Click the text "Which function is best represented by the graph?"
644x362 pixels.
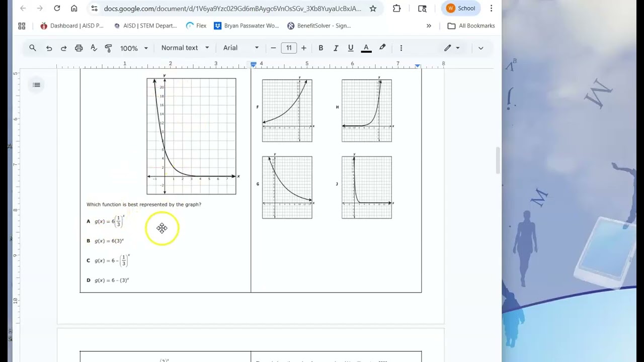pos(144,205)
